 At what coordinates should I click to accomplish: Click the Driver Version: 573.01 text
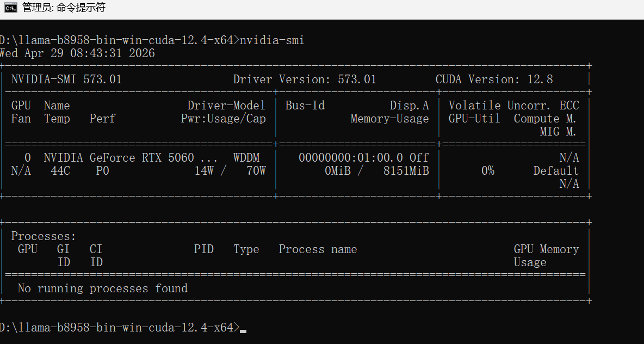[305, 79]
